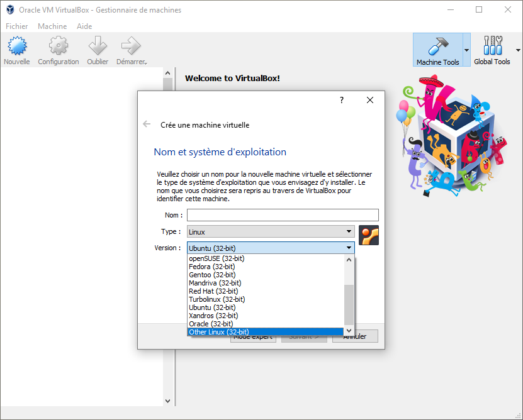Open dialog help via the question mark
The width and height of the screenshot is (523, 420).
341,100
